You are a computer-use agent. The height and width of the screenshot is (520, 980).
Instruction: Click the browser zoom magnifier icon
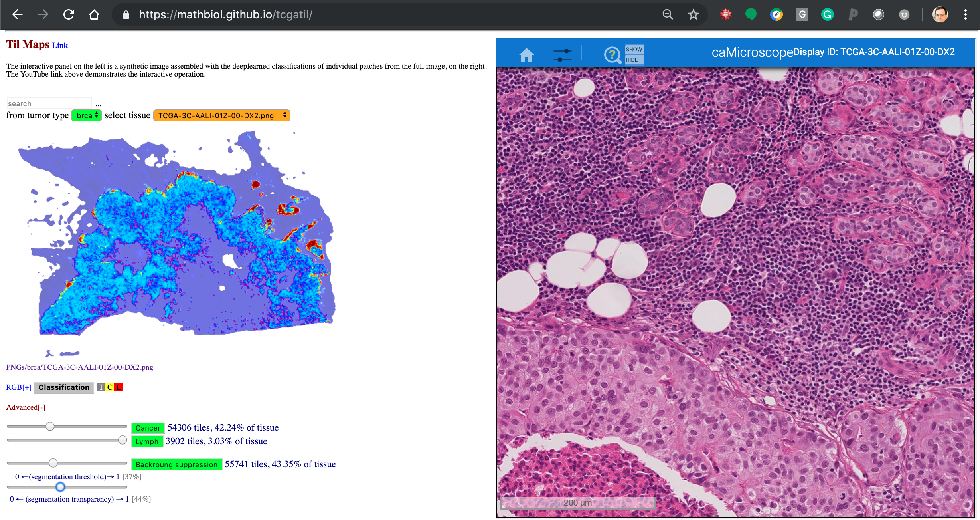(668, 15)
